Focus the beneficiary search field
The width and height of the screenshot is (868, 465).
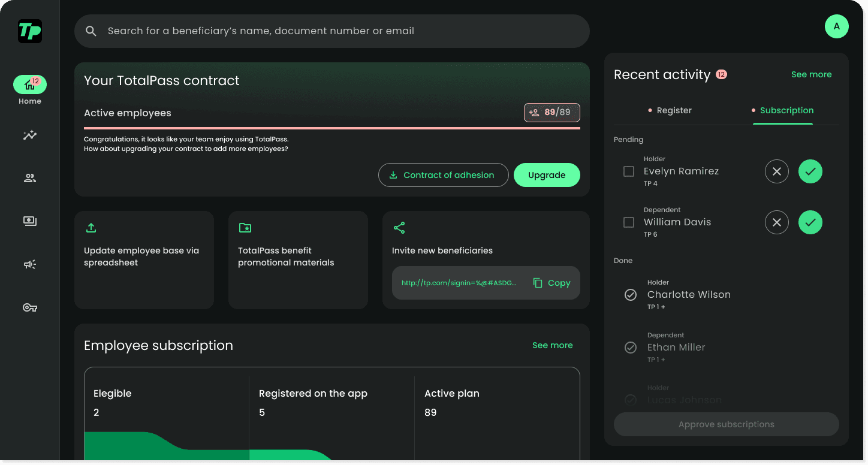pyautogui.click(x=332, y=31)
